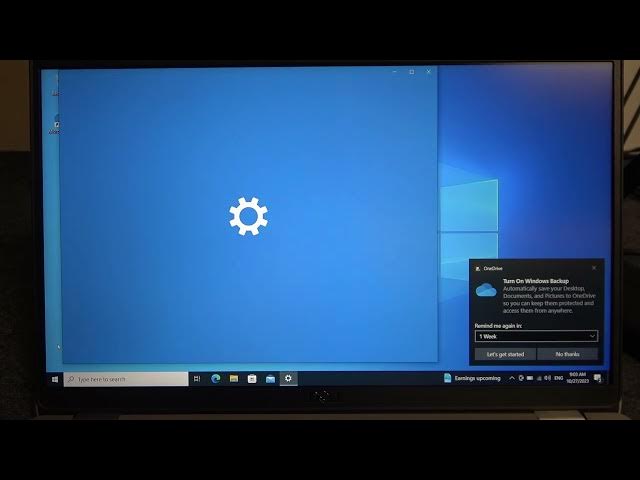Open Microsoft Store from the taskbar
The width and height of the screenshot is (640, 480).
252,379
